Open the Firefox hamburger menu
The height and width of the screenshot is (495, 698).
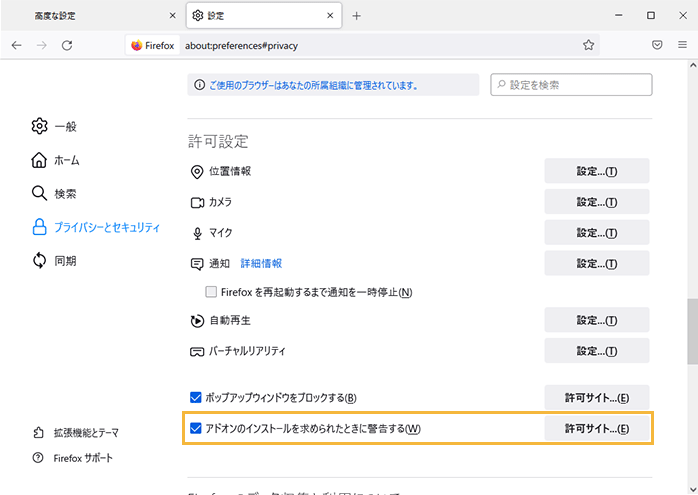tap(682, 45)
